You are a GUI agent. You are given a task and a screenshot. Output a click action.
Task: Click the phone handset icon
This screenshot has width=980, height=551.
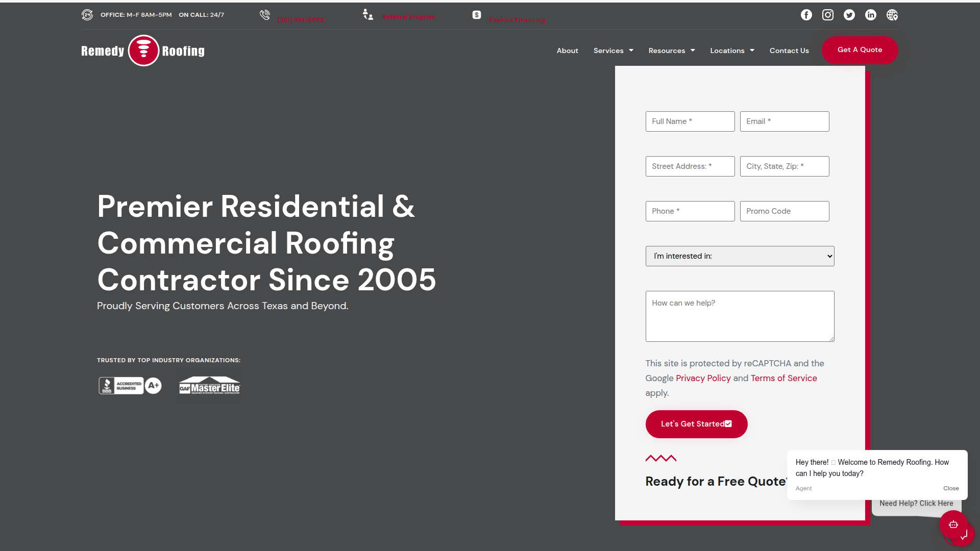click(265, 15)
